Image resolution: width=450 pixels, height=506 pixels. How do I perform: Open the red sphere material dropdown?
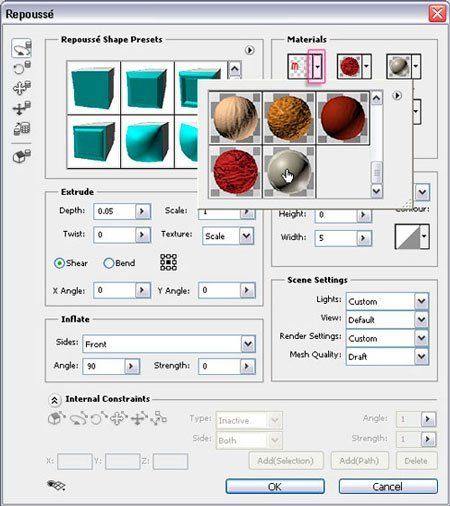pos(366,67)
